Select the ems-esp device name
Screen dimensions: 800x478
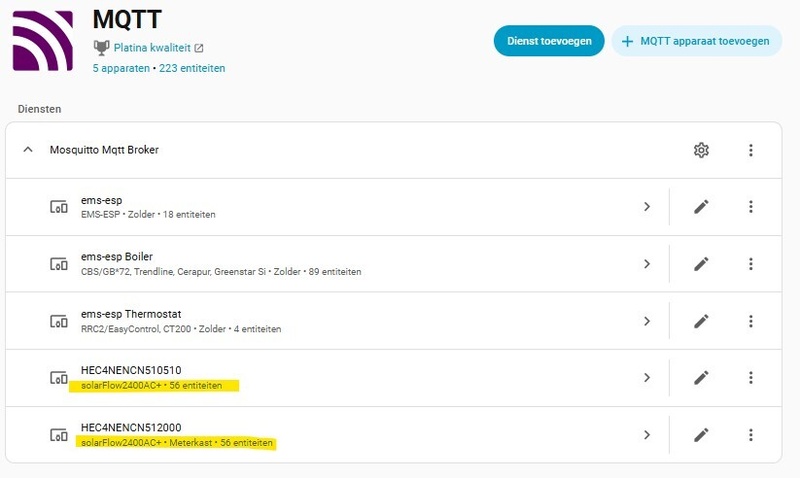[102, 200]
